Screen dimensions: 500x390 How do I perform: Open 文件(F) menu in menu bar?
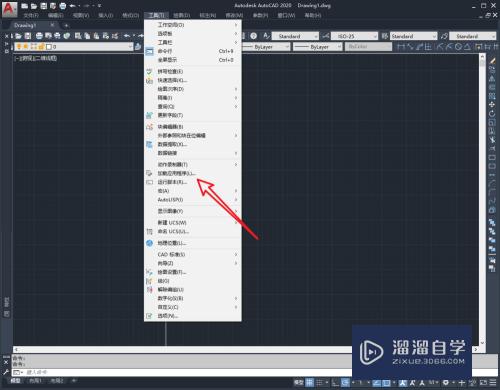(x=31, y=15)
